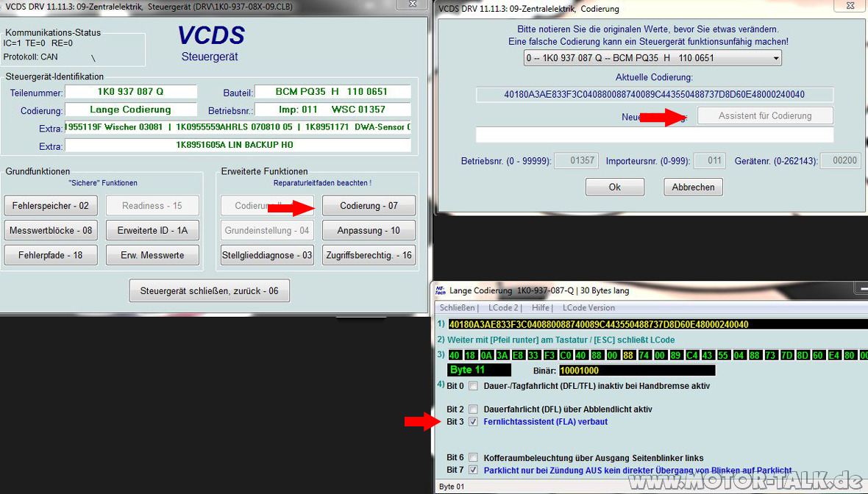The image size is (868, 494).
Task: Select byte cell C4
Action: point(692,355)
